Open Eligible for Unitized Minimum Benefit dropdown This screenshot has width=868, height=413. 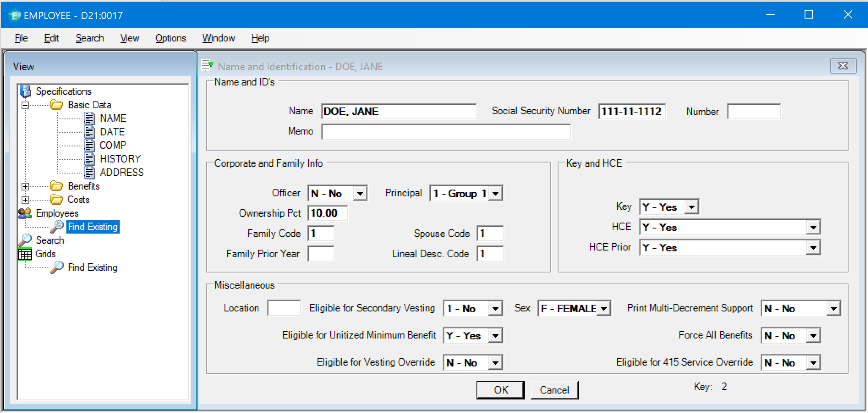pos(495,336)
